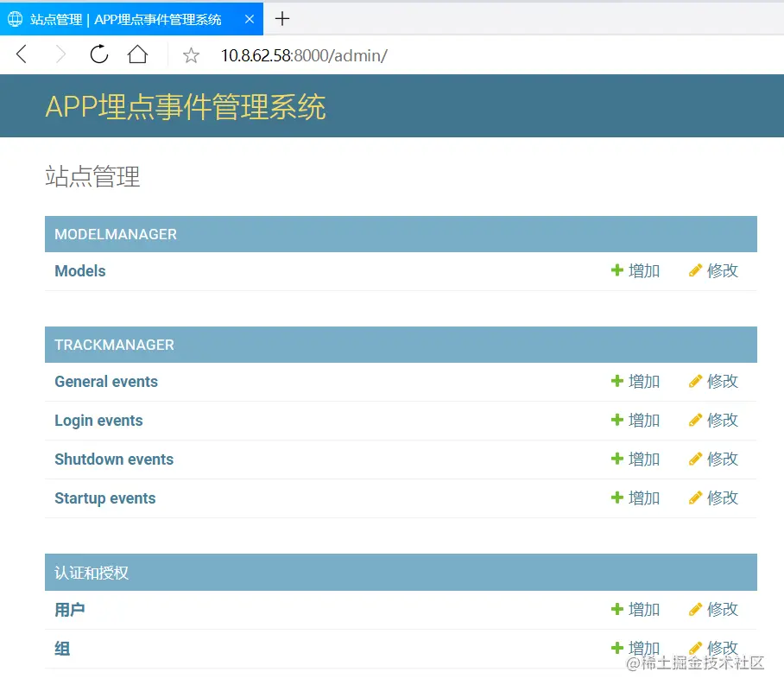Add a new Models entry via 增加
The width and height of the screenshot is (784, 691).
[x=635, y=270]
